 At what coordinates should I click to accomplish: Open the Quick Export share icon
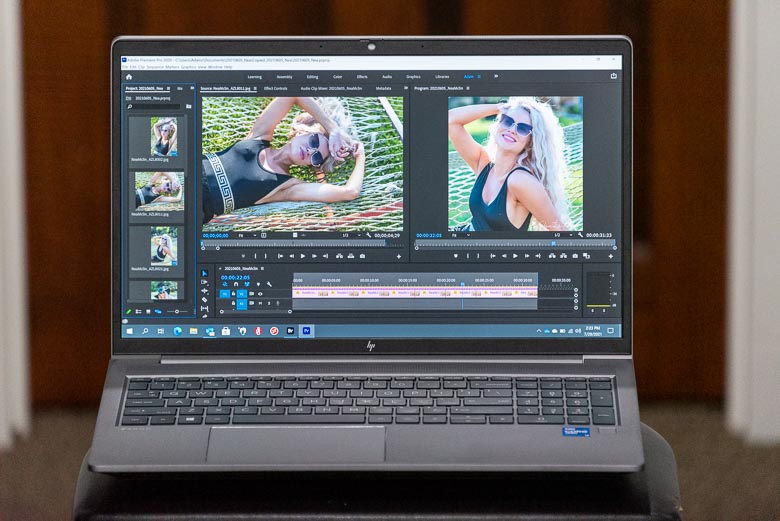click(613, 76)
